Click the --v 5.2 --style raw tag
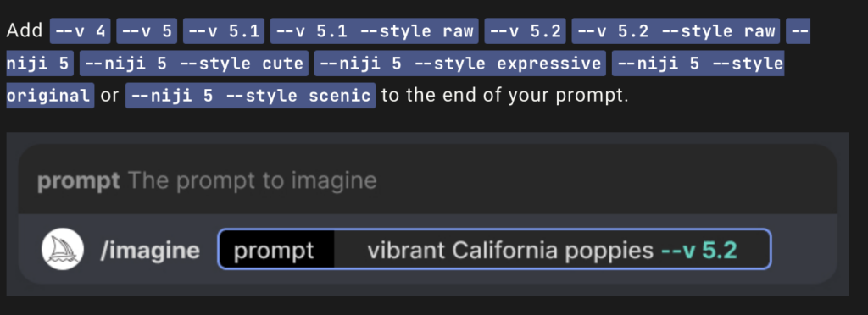Image resolution: width=868 pixels, height=315 pixels. (676, 31)
